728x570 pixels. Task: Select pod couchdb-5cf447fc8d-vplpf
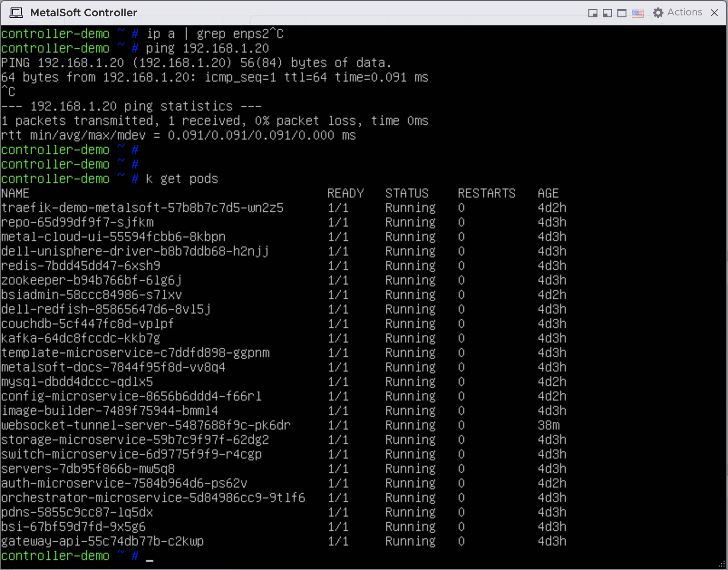(87, 324)
